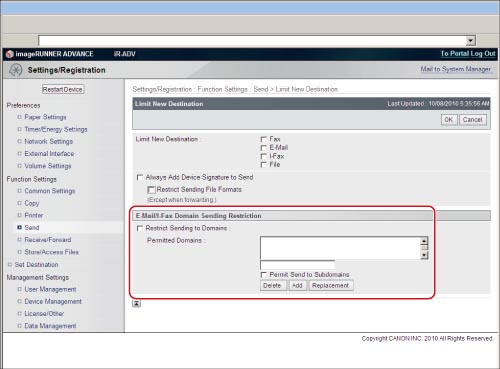Click the Cancel button
The height and width of the screenshot is (369, 500).
(473, 120)
